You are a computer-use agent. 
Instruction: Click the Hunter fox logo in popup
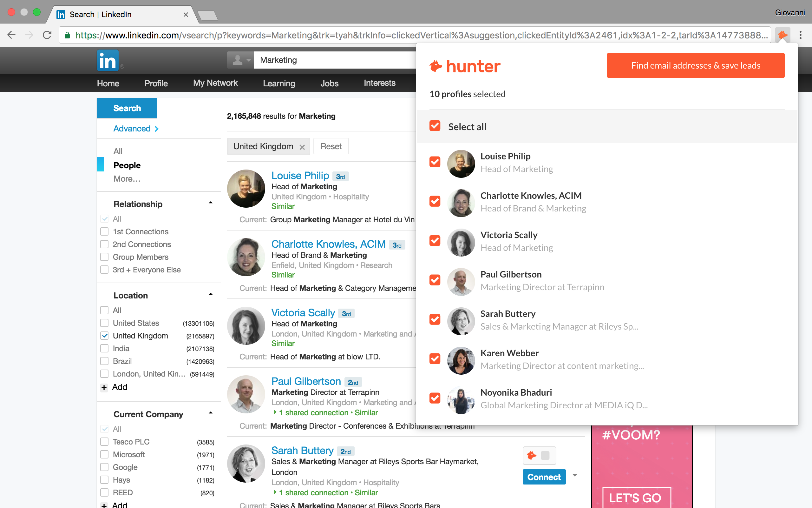436,66
